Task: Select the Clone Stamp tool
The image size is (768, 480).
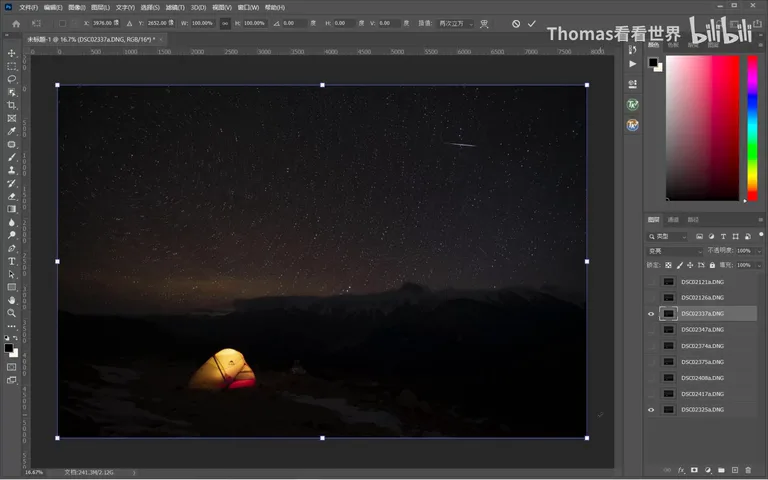Action: (x=12, y=170)
